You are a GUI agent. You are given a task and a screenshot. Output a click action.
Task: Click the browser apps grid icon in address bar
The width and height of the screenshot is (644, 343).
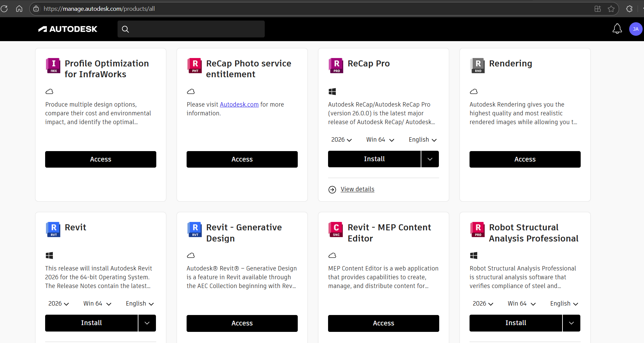point(598,9)
